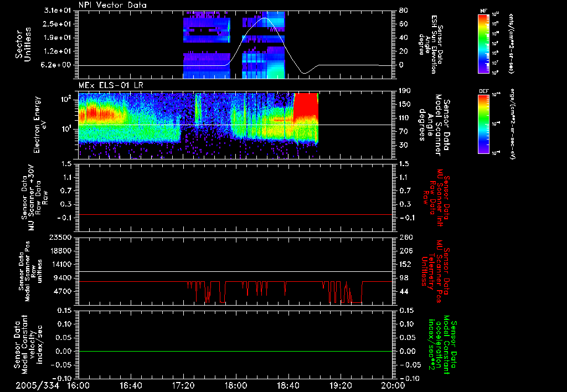Click the 14100 scanner position tick label
Viewport: 567px width, 392px height.
point(60,264)
